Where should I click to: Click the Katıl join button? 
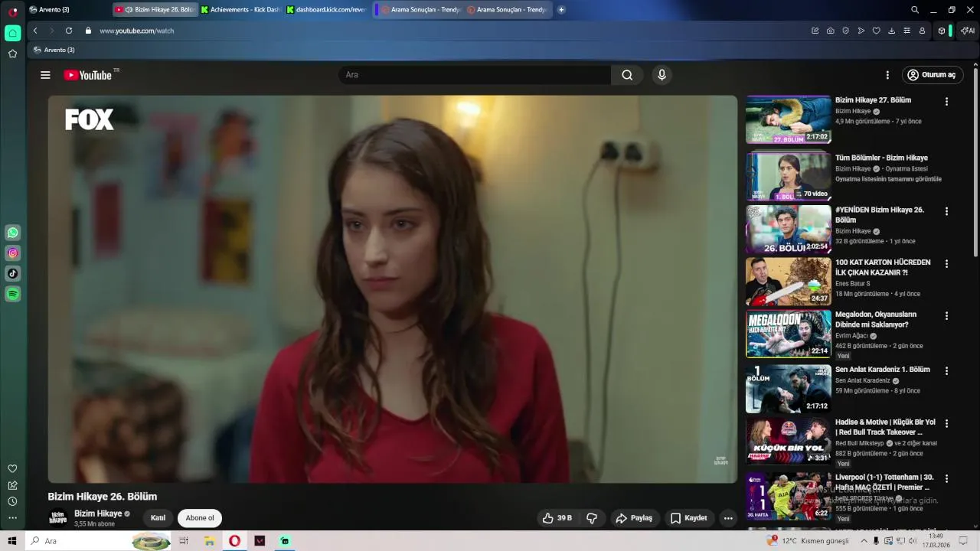(x=158, y=518)
